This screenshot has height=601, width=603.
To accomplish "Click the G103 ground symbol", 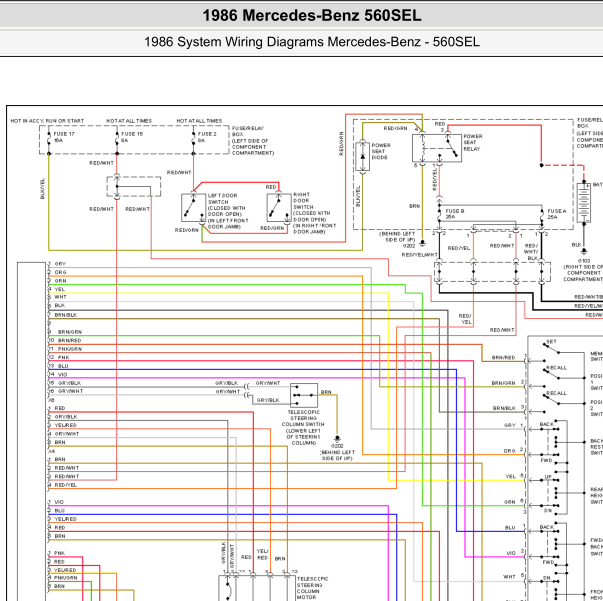I will pos(584,251).
